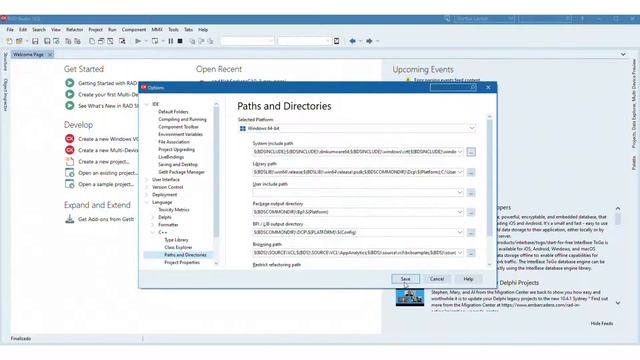
Task: Click the Open project folder toolbar icon
Action: [x=19, y=41]
